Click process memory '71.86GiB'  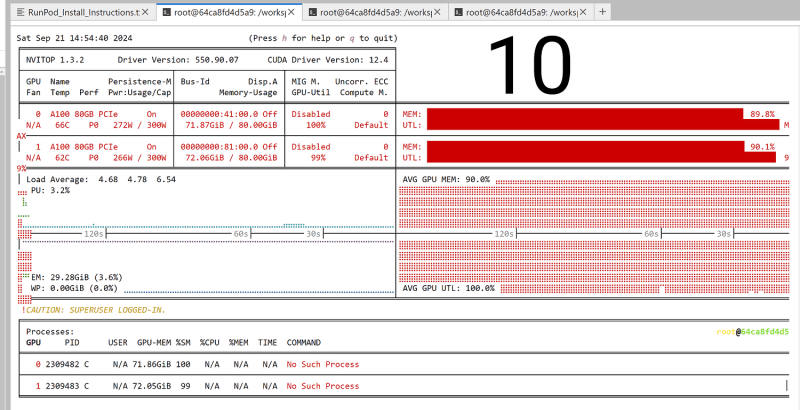point(152,365)
